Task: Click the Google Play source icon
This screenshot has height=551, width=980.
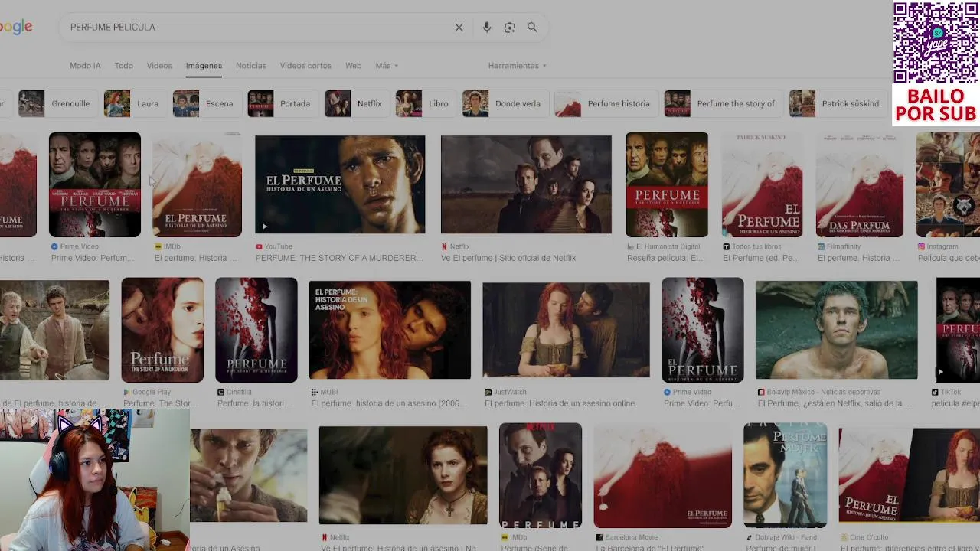Action: [x=126, y=392]
